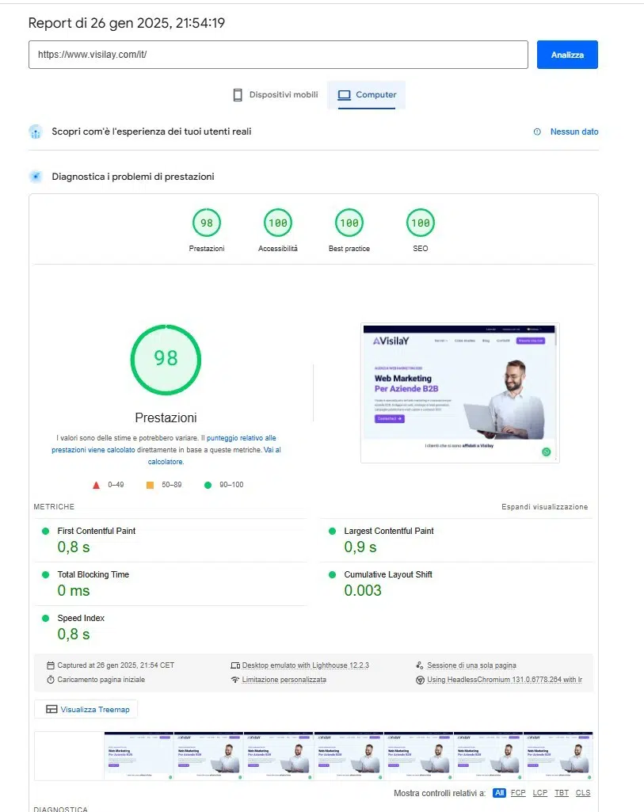Click the wifi icon beside Limitazione personalizzata
644x812 pixels.
pyautogui.click(x=235, y=680)
